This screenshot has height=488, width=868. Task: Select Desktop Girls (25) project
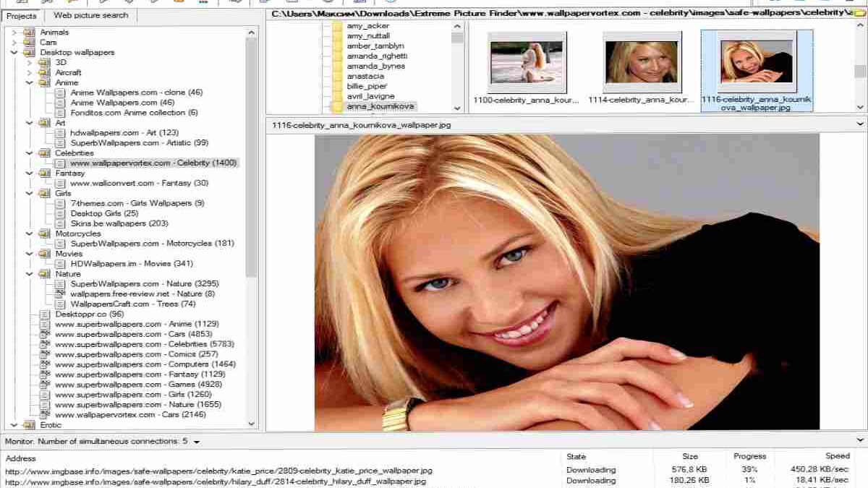click(104, 214)
